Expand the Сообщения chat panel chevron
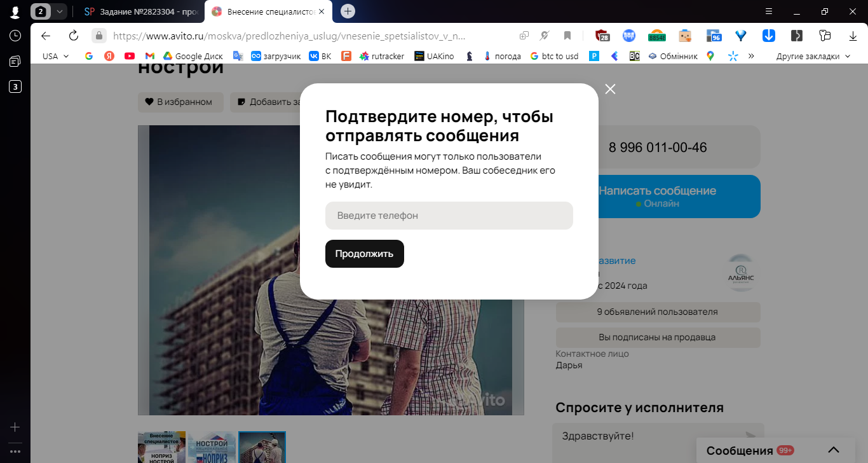 834,450
